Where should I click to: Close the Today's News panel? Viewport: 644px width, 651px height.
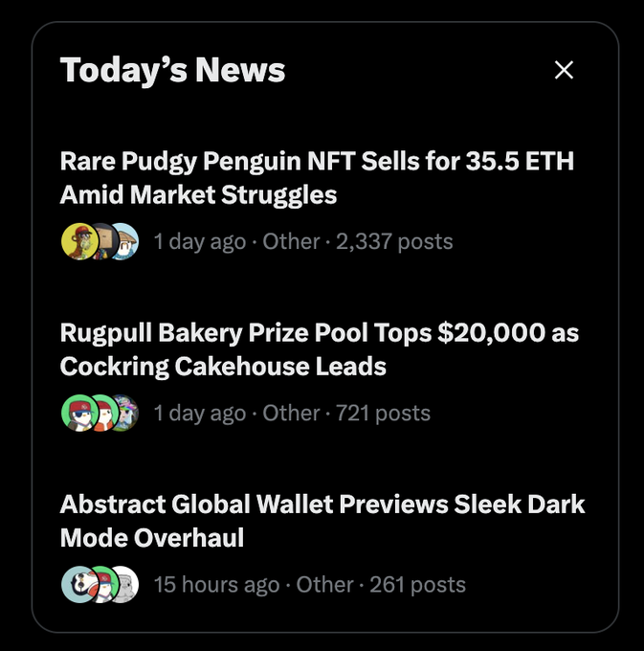[565, 70]
